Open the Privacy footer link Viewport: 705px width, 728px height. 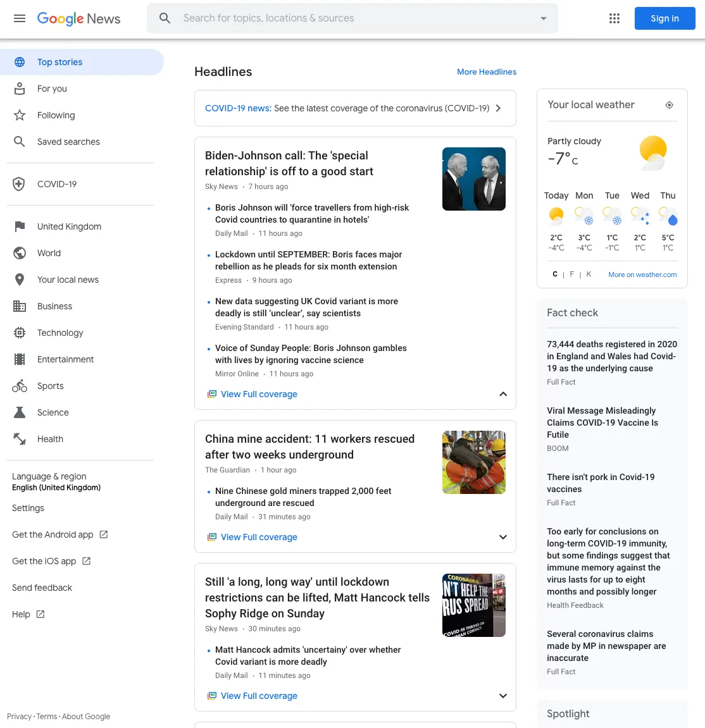pyautogui.click(x=19, y=717)
